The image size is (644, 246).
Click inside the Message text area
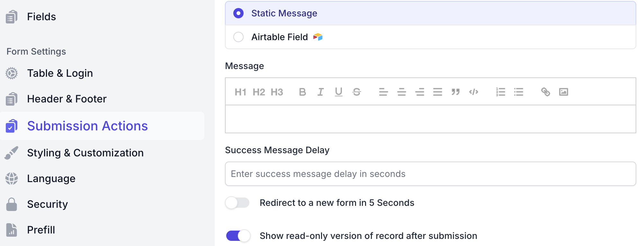point(430,119)
